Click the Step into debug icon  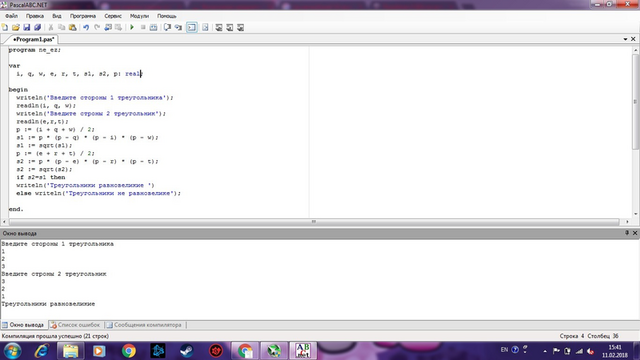point(178,27)
